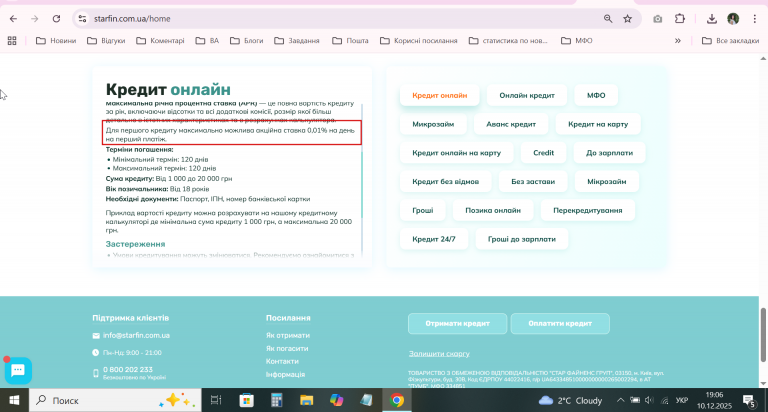Select the Кредит на карту tag
Viewport: 768px width, 412px height.
point(598,124)
